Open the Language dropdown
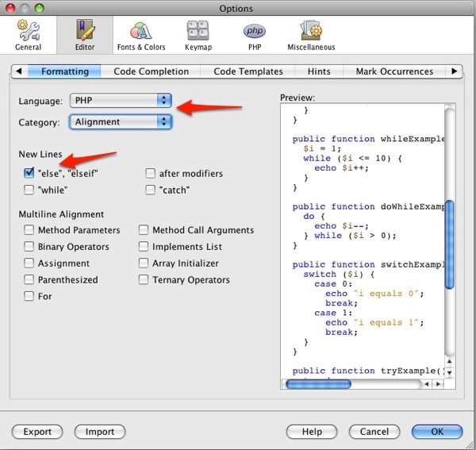The image size is (476, 450). 121,101
